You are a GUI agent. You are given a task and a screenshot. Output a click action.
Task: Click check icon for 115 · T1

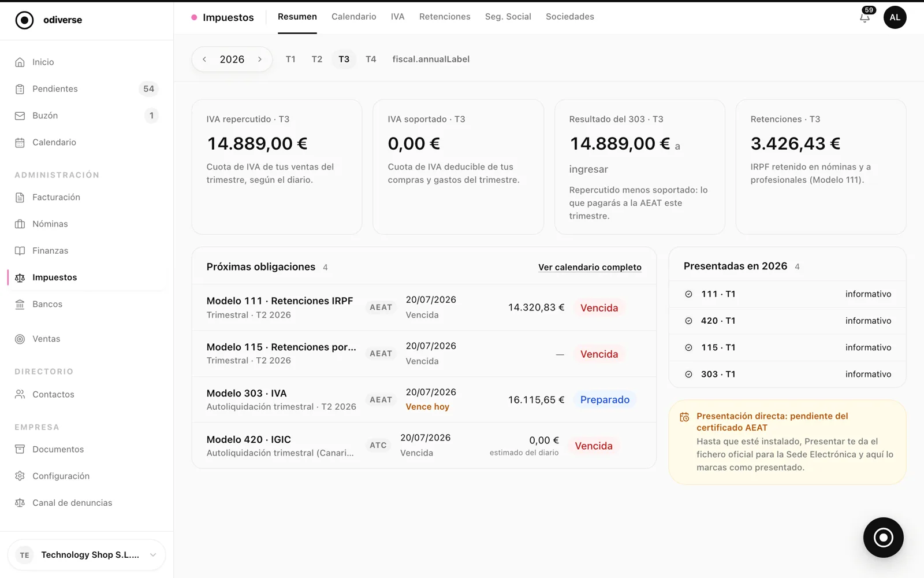click(x=688, y=347)
